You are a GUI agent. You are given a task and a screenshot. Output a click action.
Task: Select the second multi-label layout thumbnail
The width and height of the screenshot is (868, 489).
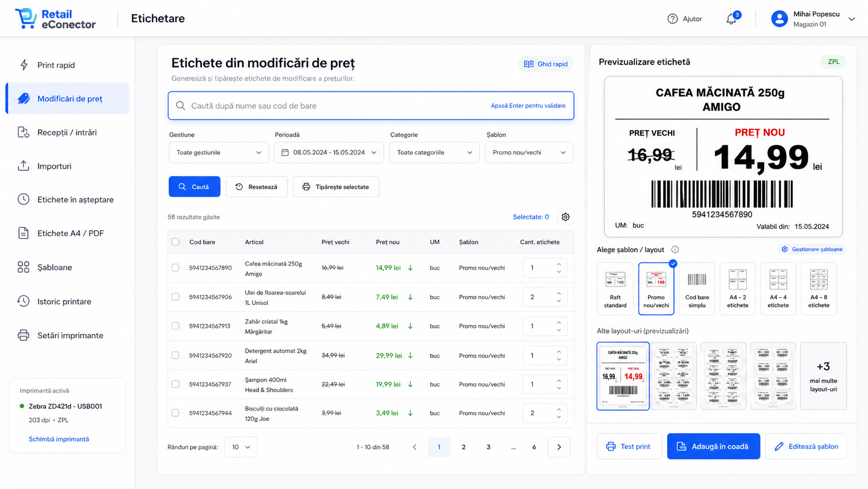tap(673, 376)
